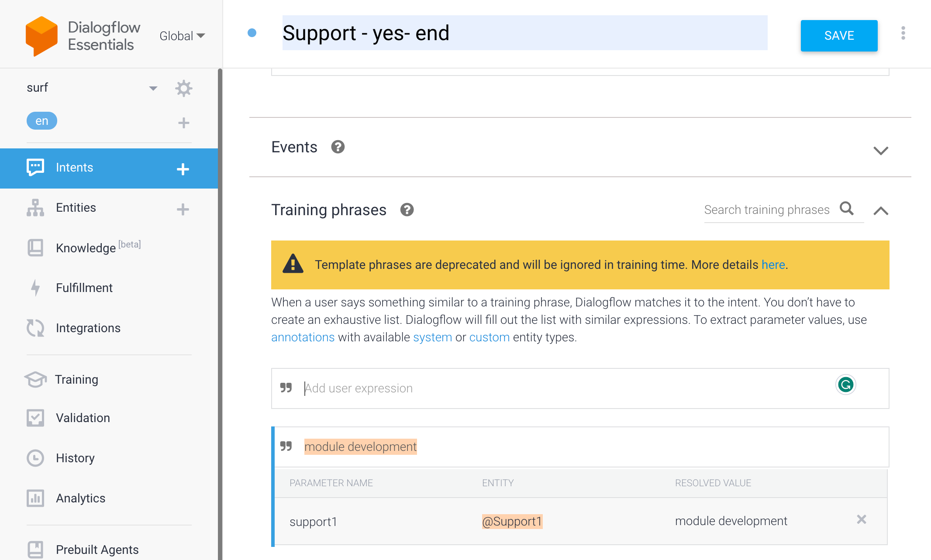Viewport: 931px width, 560px height.
Task: Collapse the Training phrases section
Action: (x=881, y=211)
